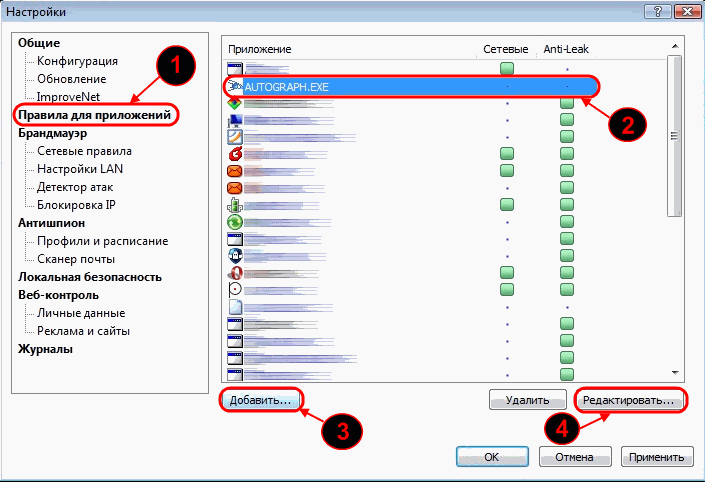Click the blank document icon in the list
Screen dimensions: 705x482
[x=236, y=307]
